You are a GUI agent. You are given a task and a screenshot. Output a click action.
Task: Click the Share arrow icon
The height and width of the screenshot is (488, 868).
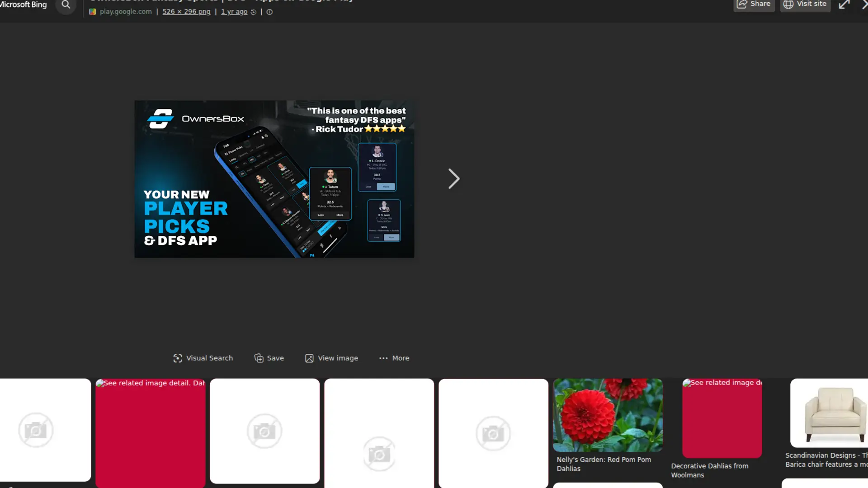(742, 4)
